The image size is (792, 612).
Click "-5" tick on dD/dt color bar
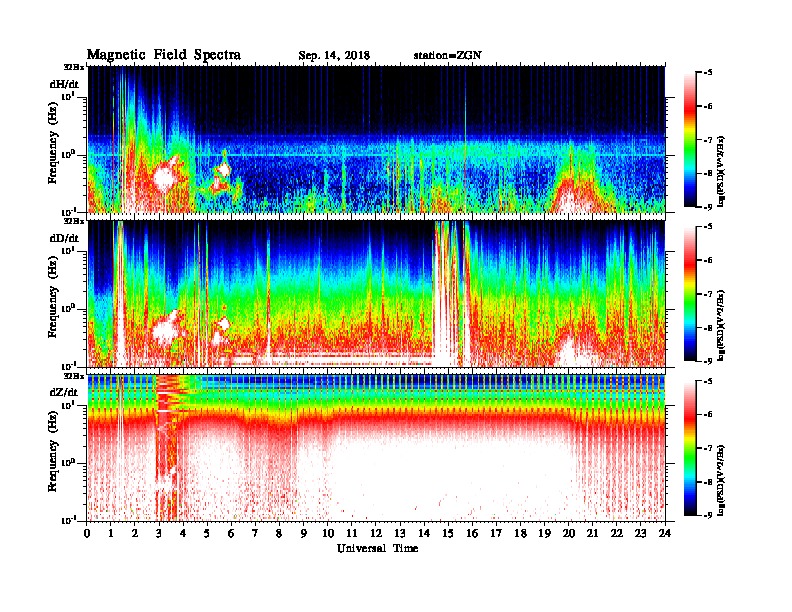707,226
